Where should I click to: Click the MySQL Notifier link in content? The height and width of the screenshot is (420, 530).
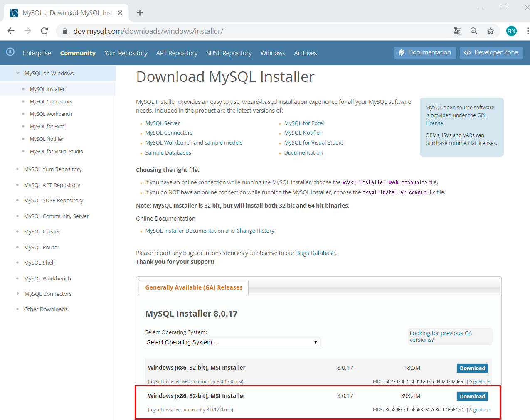pyautogui.click(x=303, y=133)
